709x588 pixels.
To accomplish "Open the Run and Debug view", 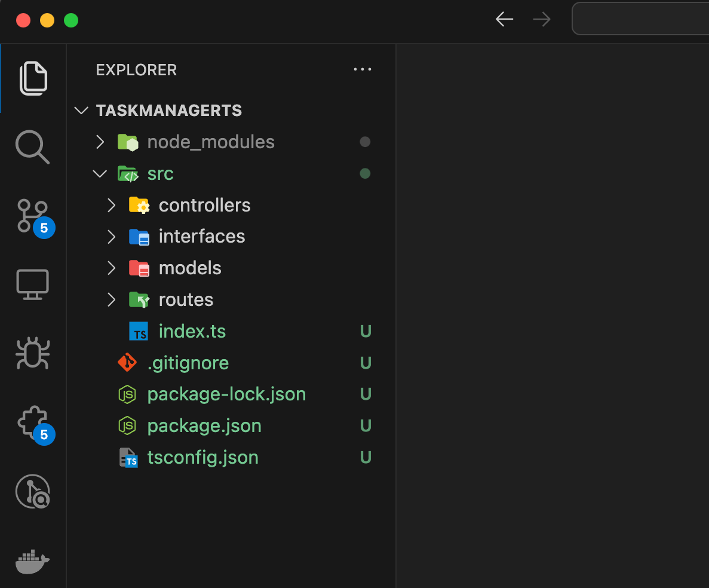I will click(x=33, y=353).
